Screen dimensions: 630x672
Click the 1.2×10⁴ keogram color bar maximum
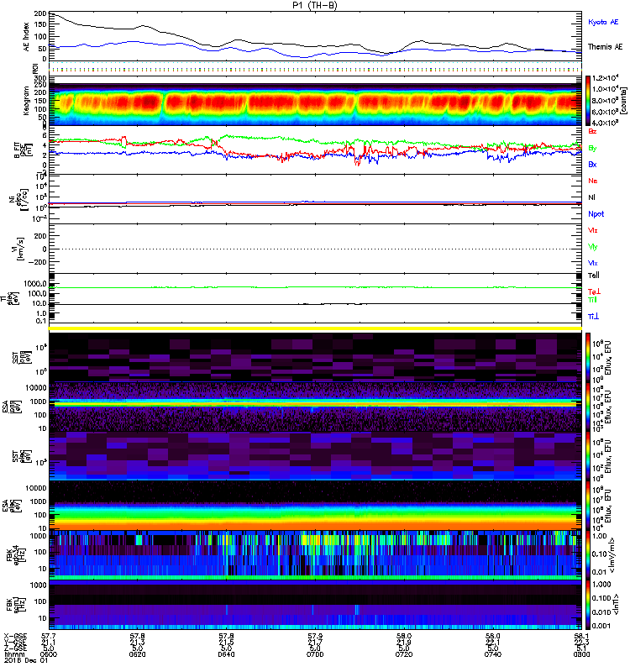(x=605, y=78)
